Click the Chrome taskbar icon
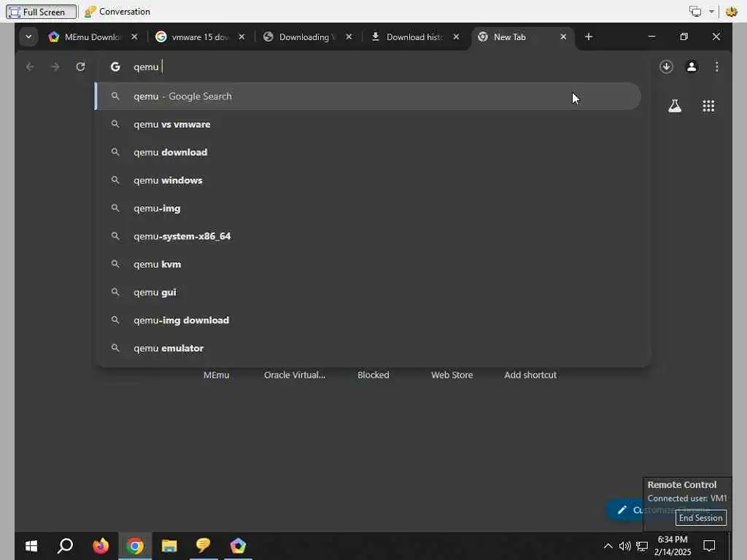Screen dimensions: 747x560 point(135,545)
